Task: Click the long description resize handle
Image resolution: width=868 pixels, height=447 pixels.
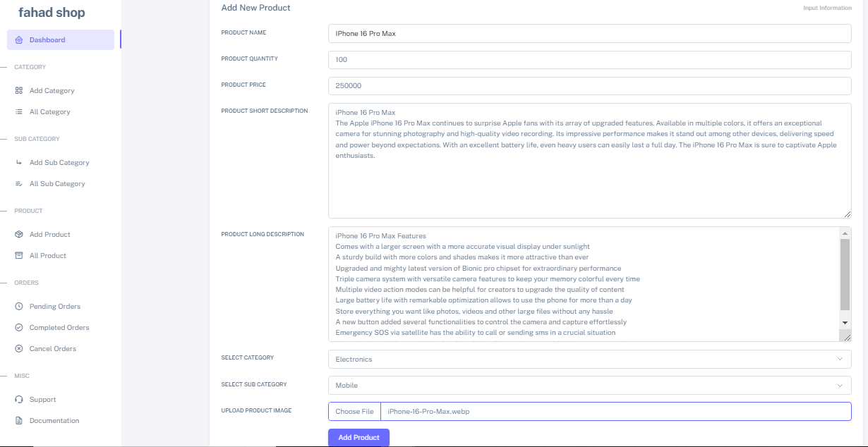Action: tap(847, 337)
